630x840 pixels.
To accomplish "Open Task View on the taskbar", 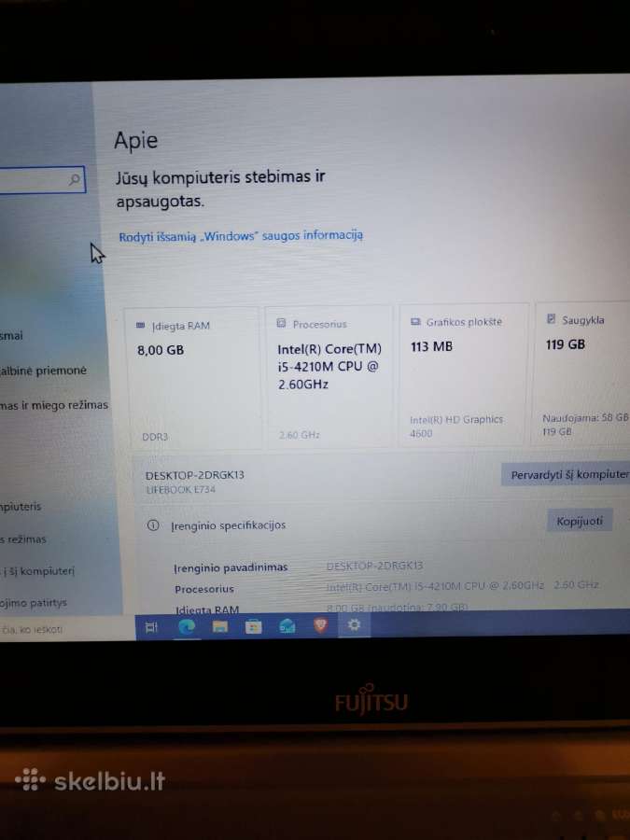I will click(x=151, y=627).
